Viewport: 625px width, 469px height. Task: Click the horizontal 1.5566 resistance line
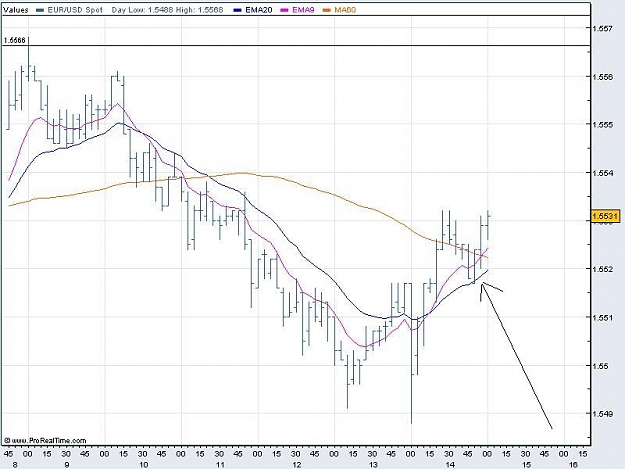[x=296, y=45]
